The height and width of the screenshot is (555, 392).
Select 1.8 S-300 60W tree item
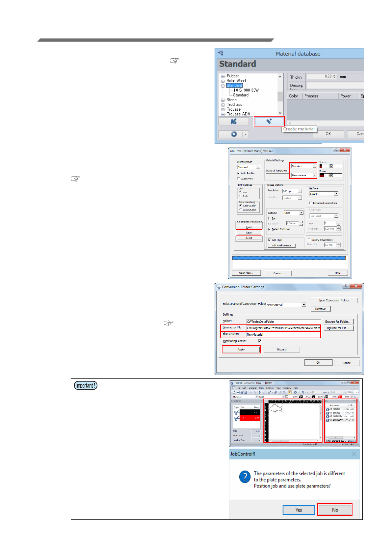[x=246, y=90]
